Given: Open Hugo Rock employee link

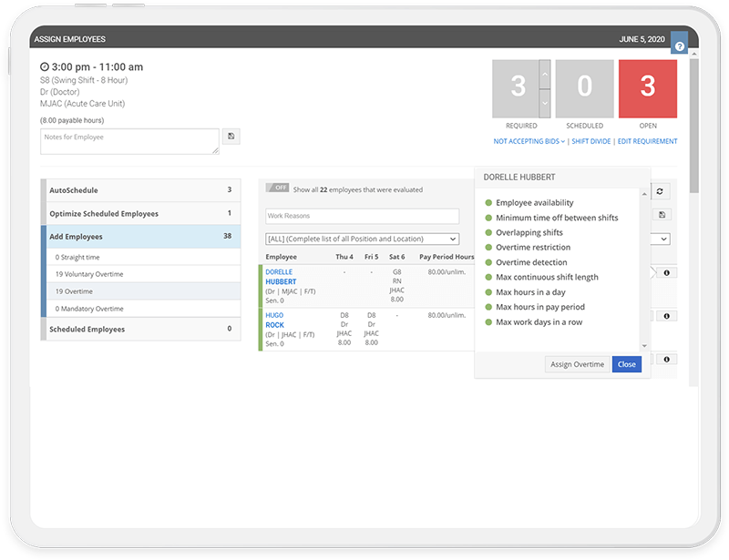Looking at the screenshot, I should tap(275, 321).
